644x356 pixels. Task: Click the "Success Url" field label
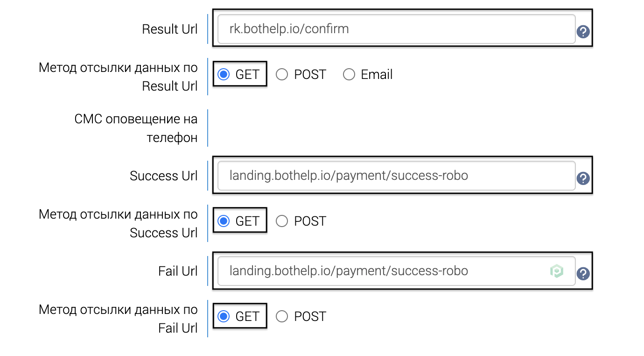tap(163, 176)
